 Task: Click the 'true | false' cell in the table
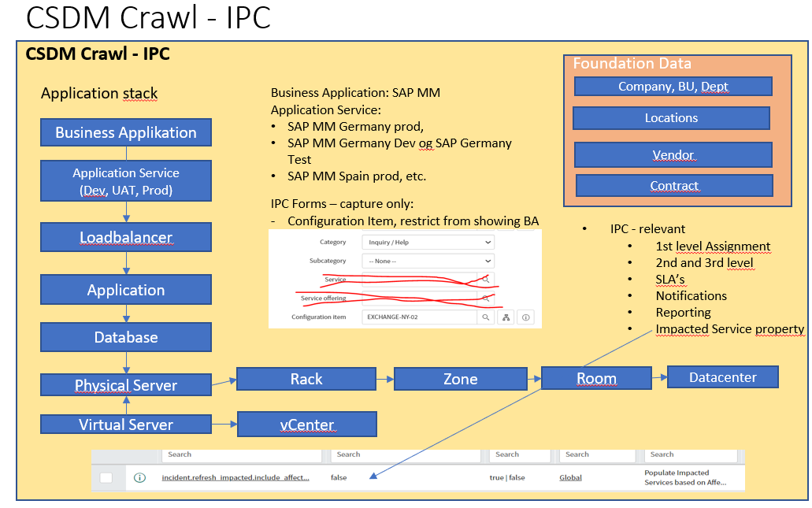click(x=507, y=477)
